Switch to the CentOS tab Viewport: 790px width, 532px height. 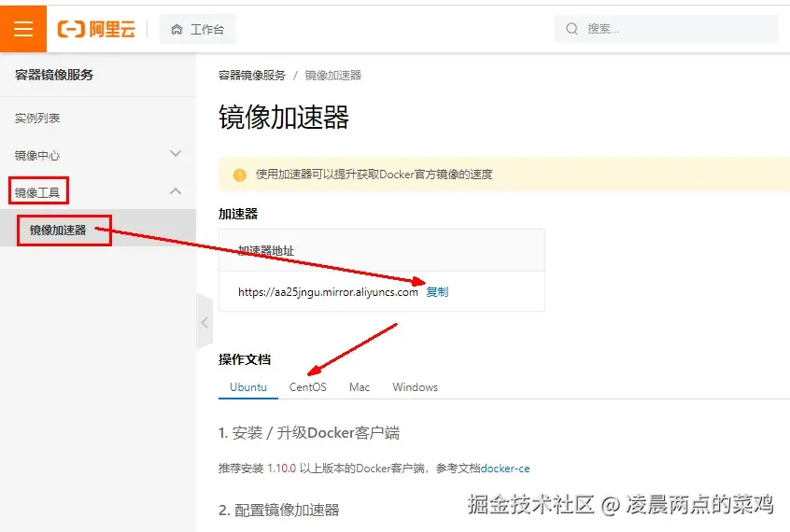coord(308,387)
